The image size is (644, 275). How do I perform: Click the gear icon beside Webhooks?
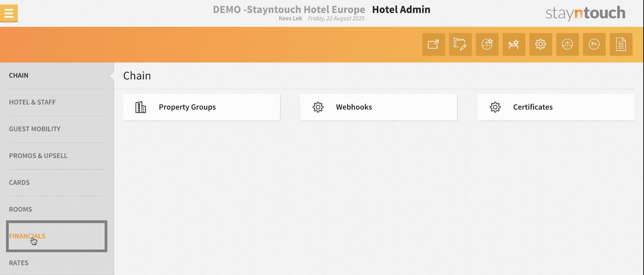pos(318,107)
